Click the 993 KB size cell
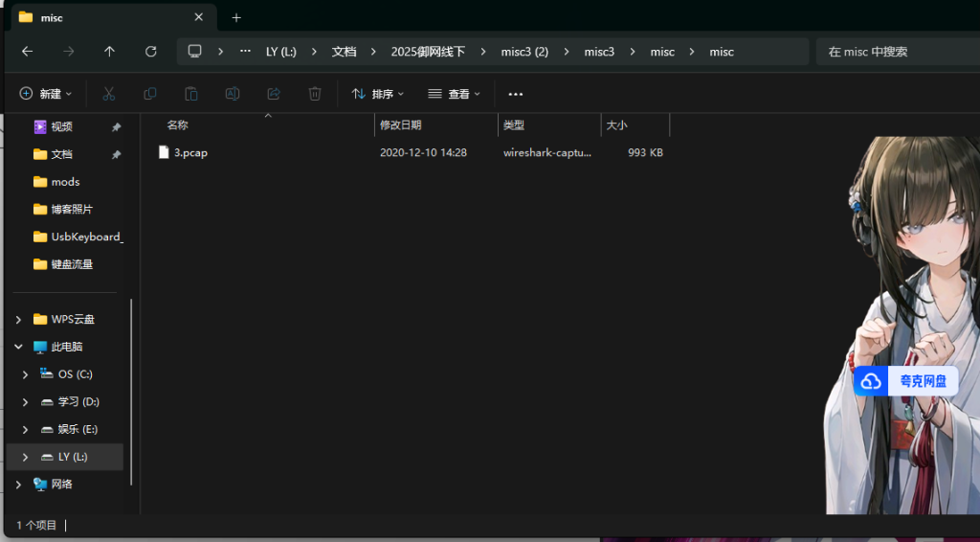Screen dimensions: 980x542 645,152
